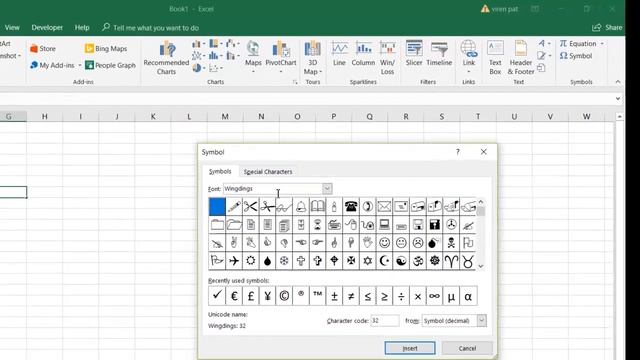Screen dimensions: 640x360
Task: Insert a Win/Loss sparkline
Action: point(387,58)
